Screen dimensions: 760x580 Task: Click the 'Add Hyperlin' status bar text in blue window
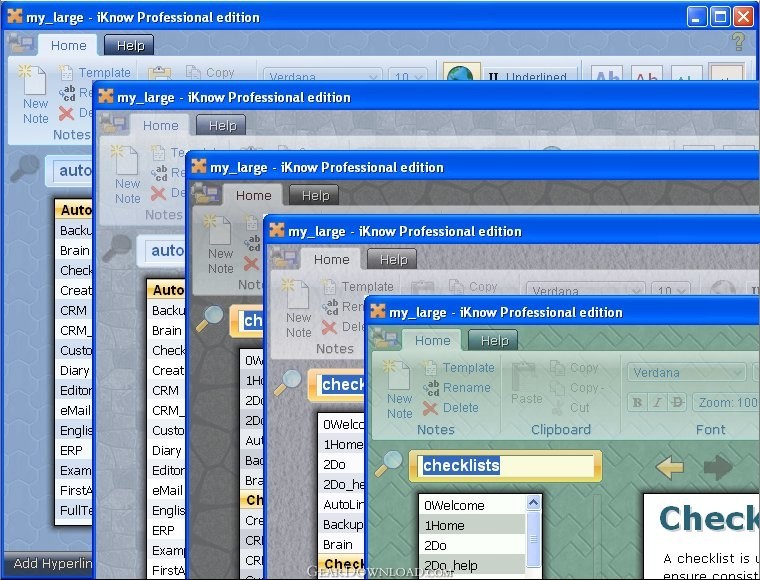[x=52, y=564]
